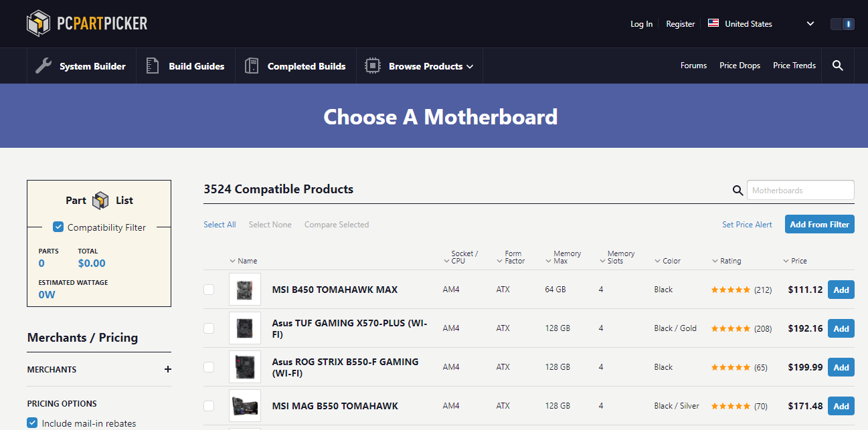Open site search magnifier in navbar

838,66
